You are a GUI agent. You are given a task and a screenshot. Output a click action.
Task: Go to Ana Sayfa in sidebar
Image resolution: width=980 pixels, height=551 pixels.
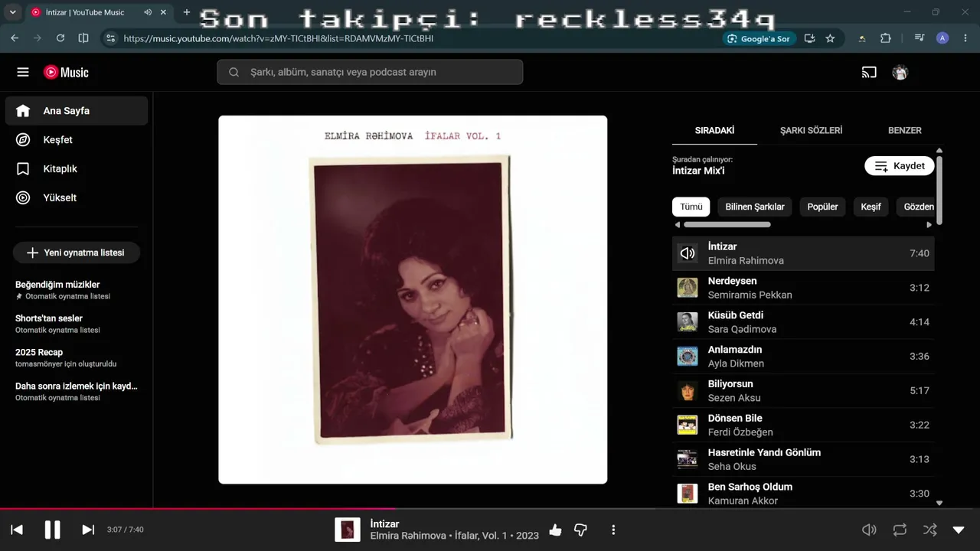tap(77, 111)
